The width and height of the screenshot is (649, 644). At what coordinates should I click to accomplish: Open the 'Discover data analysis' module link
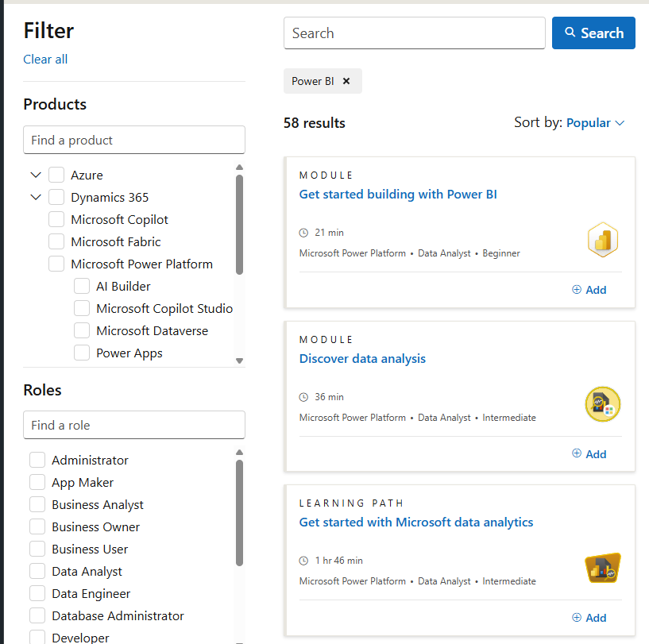[362, 359]
